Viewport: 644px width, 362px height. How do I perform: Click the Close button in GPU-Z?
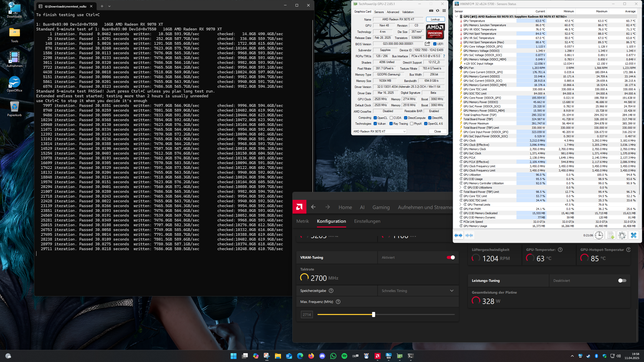click(x=437, y=131)
